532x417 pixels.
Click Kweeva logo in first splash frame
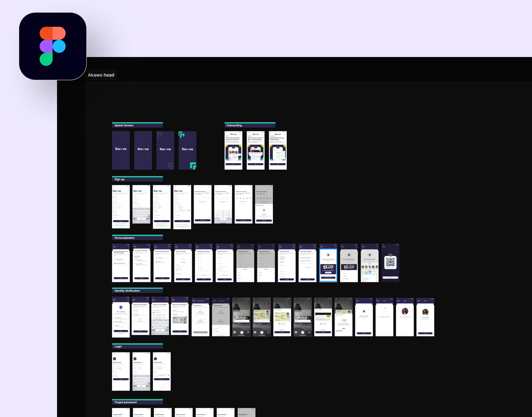coord(121,149)
